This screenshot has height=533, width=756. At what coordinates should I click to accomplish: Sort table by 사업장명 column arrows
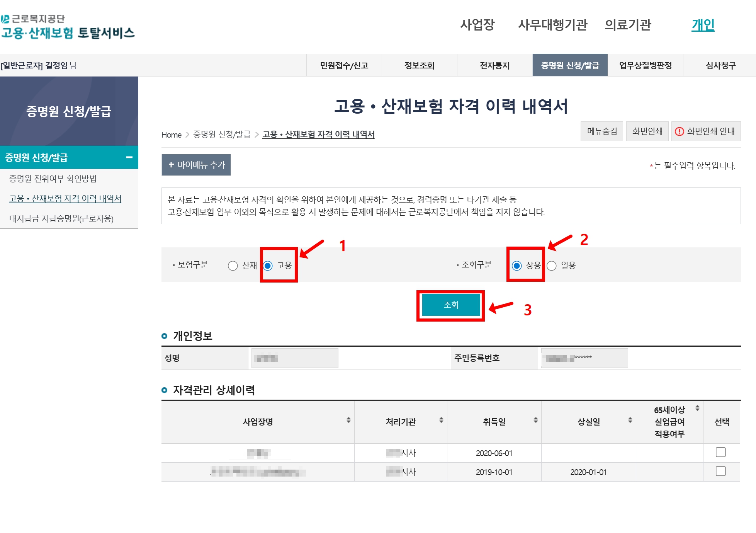point(348,420)
